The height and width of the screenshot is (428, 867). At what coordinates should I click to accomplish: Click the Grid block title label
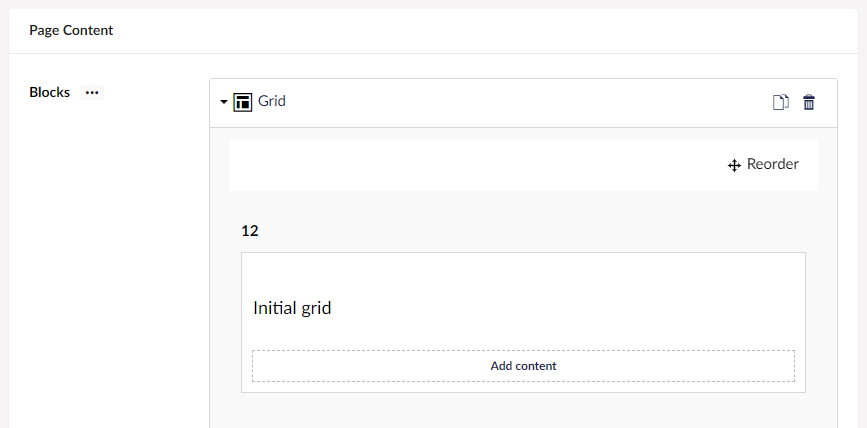(x=271, y=101)
